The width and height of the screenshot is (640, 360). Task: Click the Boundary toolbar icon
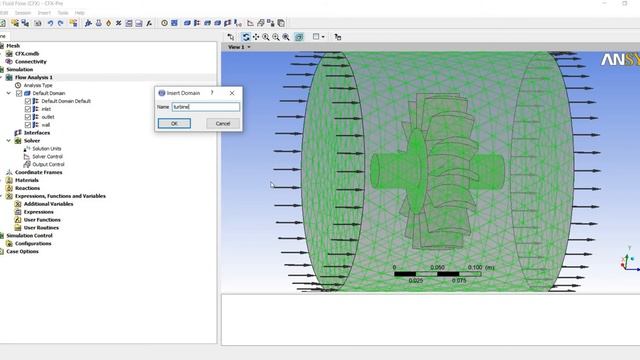[197, 23]
